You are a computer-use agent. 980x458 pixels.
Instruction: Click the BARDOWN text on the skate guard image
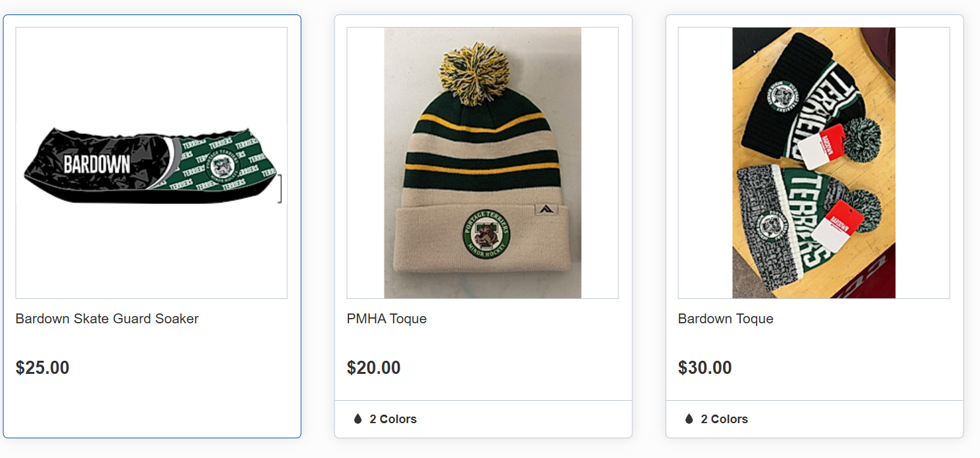[x=97, y=164]
